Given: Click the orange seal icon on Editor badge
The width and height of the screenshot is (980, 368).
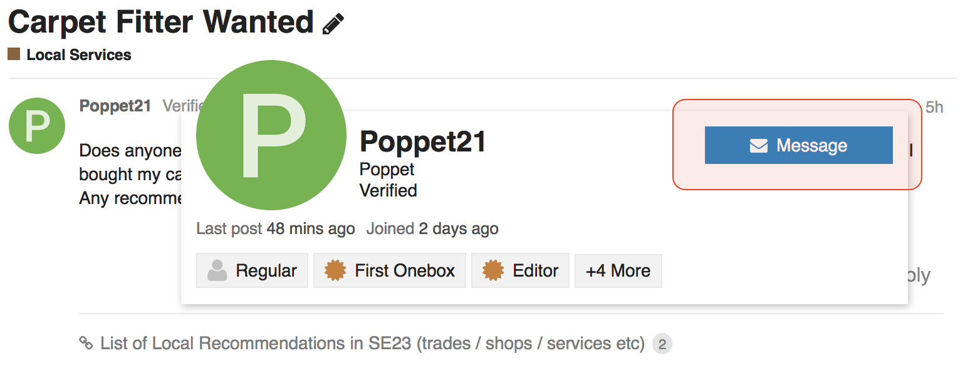Looking at the screenshot, I should (x=493, y=270).
